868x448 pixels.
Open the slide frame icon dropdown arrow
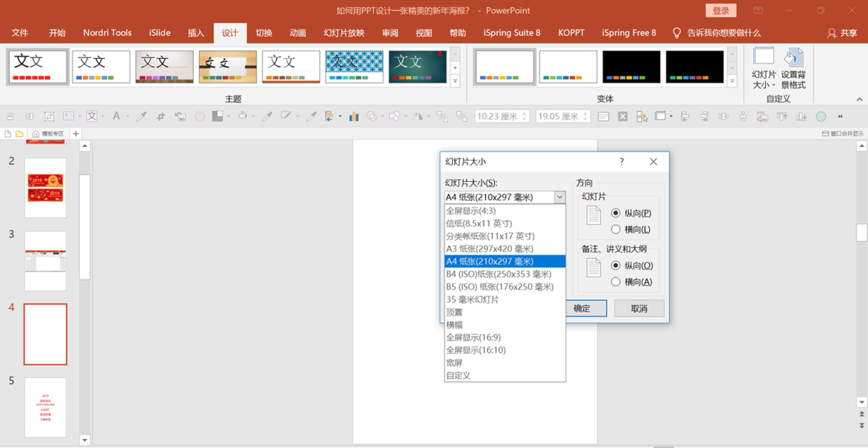pyautogui.click(x=671, y=117)
